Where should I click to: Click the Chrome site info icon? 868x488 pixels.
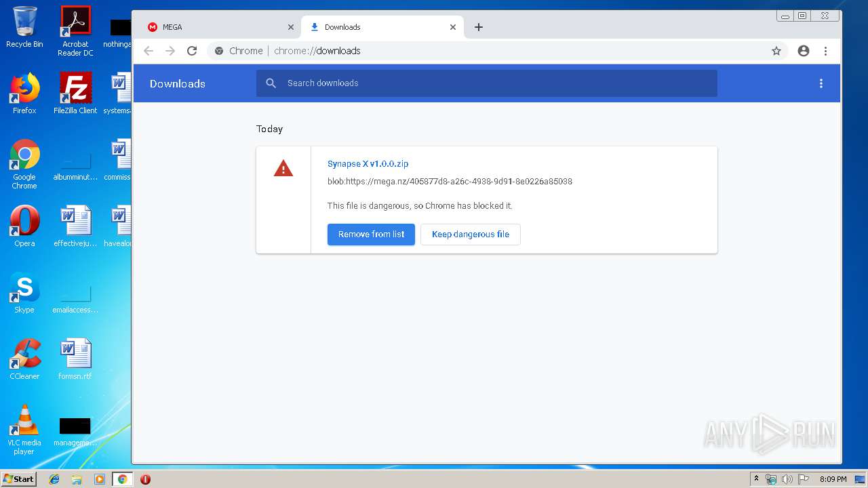pyautogui.click(x=219, y=51)
